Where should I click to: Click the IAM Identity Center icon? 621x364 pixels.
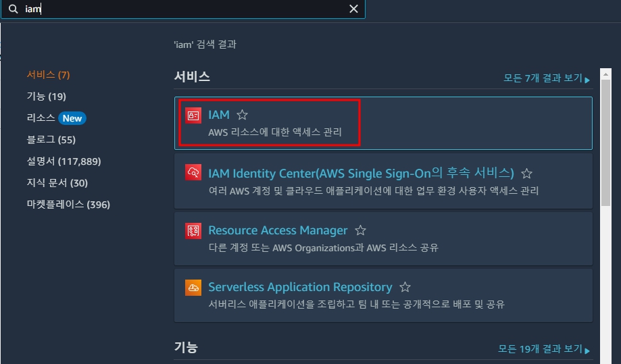(193, 172)
